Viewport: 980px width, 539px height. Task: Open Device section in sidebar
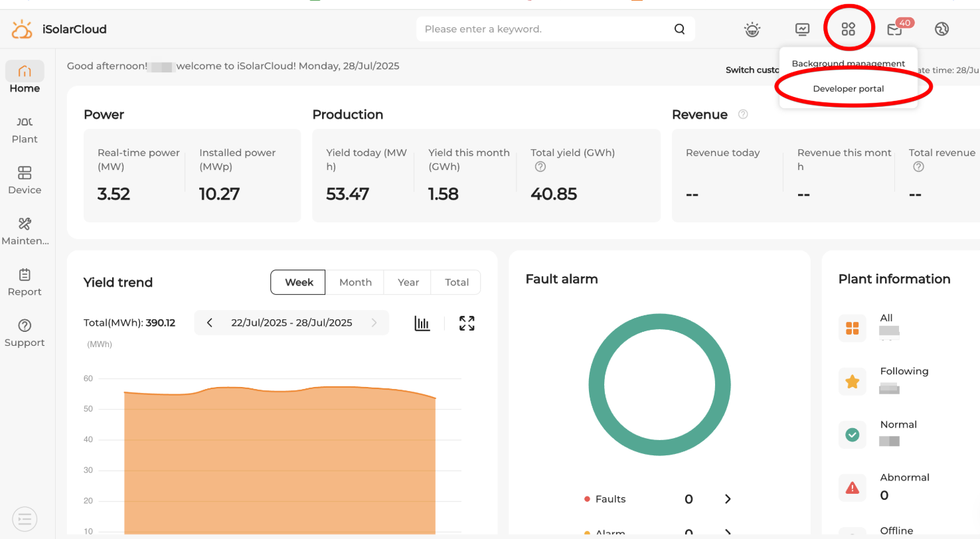click(x=25, y=181)
